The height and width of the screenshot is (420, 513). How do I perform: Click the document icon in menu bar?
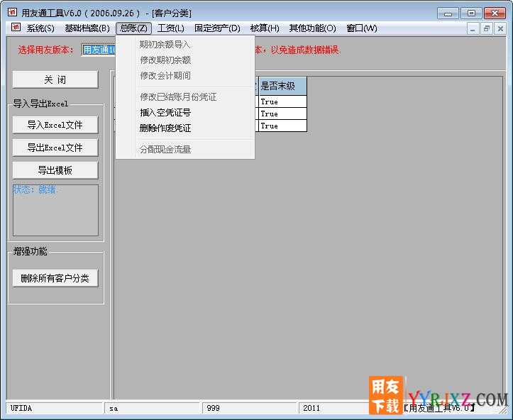tap(16, 28)
